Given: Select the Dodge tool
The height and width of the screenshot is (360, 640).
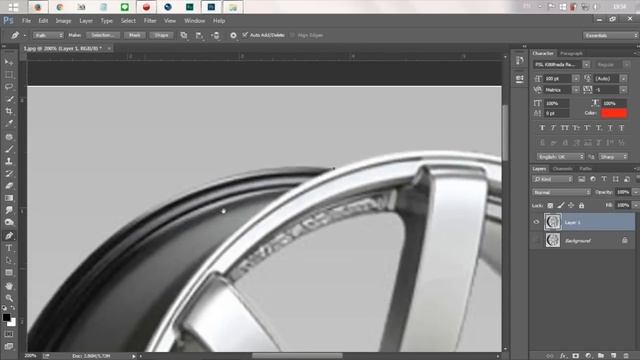Looking at the screenshot, I should pos(9,222).
